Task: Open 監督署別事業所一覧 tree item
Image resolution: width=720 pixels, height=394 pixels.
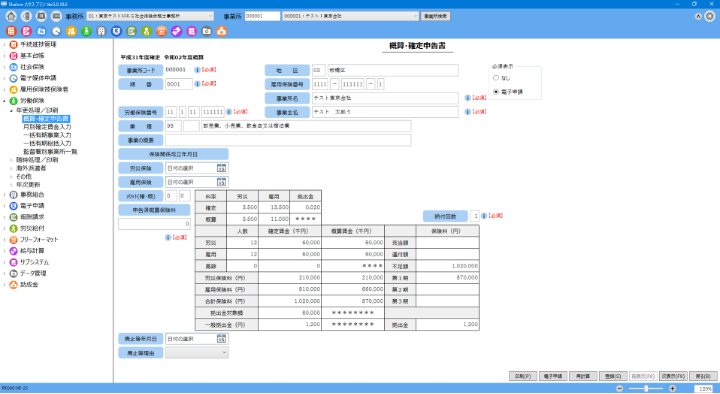Action: 51,152
